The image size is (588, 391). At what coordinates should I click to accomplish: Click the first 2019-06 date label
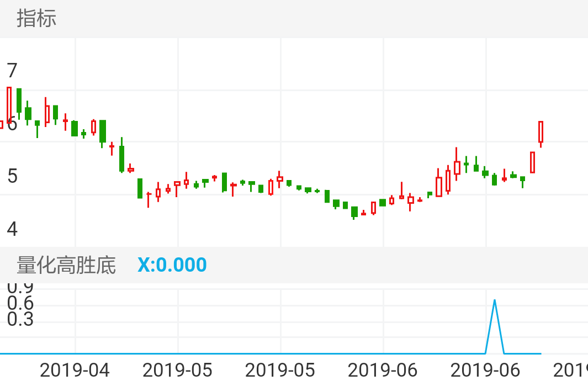pyautogui.click(x=383, y=370)
